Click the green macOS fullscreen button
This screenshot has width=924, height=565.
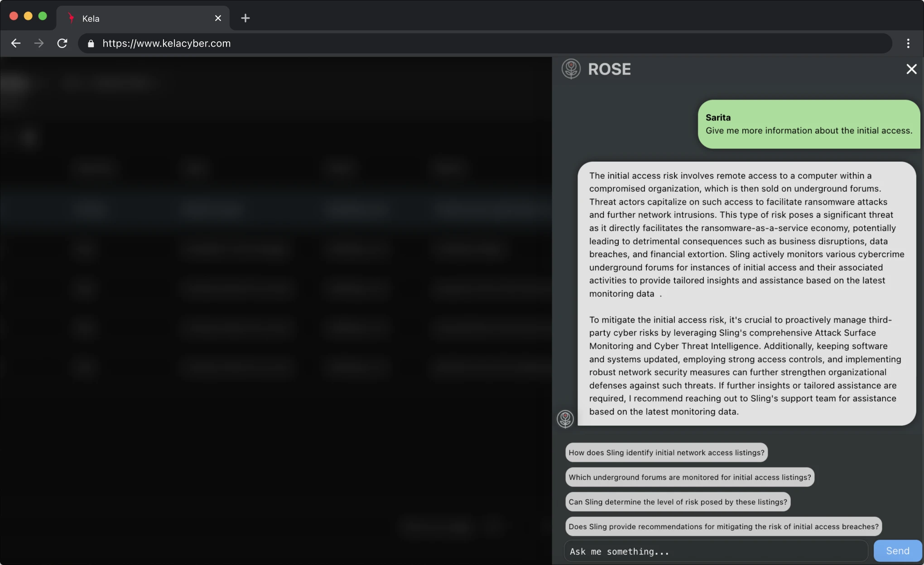43,16
